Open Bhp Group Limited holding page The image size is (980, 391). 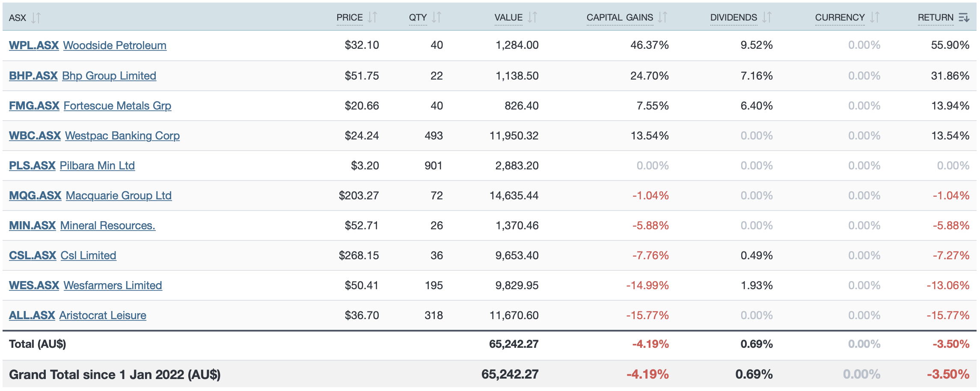point(109,76)
